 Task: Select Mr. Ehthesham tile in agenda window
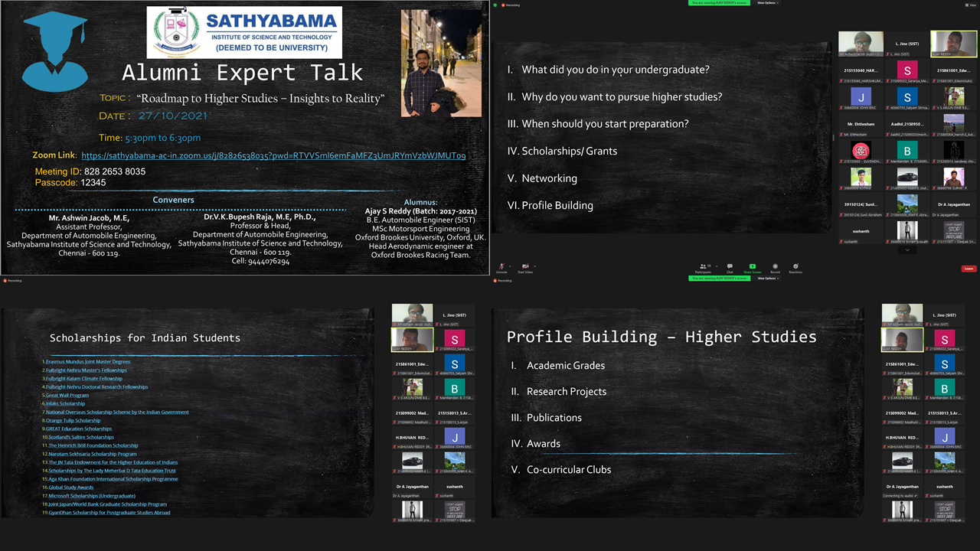pyautogui.click(x=861, y=126)
